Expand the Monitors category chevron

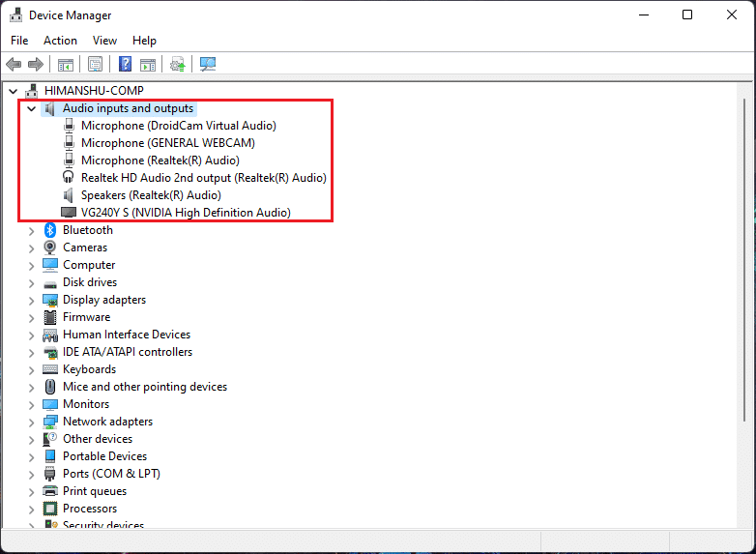pos(31,405)
